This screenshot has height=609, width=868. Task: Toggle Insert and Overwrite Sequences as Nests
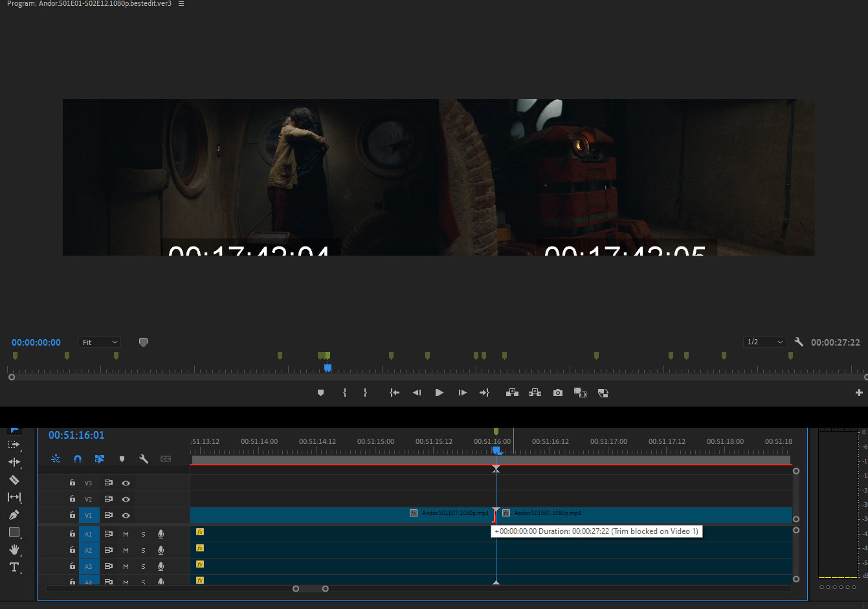click(x=56, y=459)
